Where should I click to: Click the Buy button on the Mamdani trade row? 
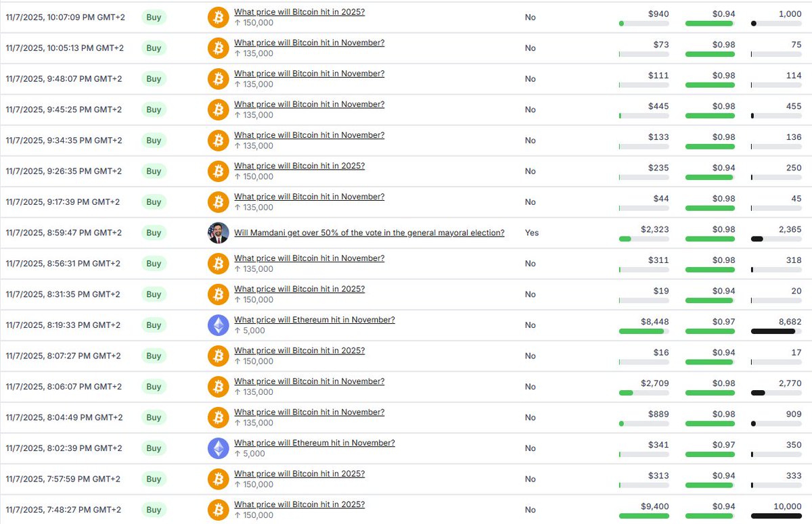154,232
